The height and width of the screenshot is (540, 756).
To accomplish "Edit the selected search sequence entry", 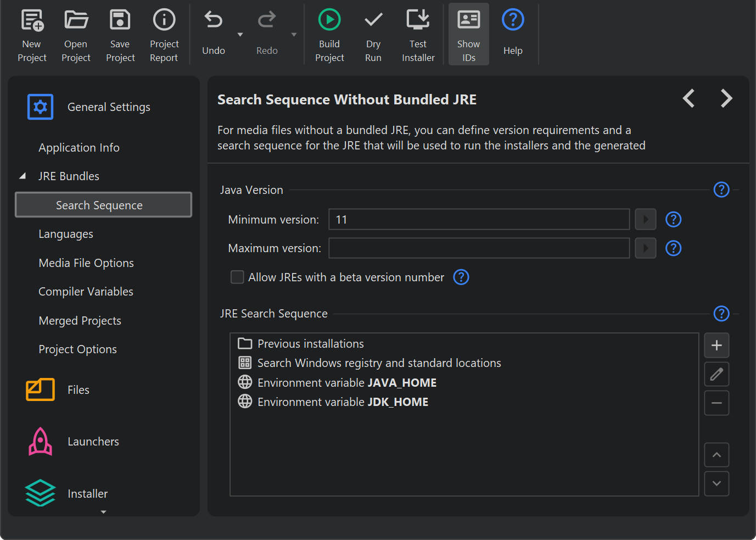I will tap(716, 375).
